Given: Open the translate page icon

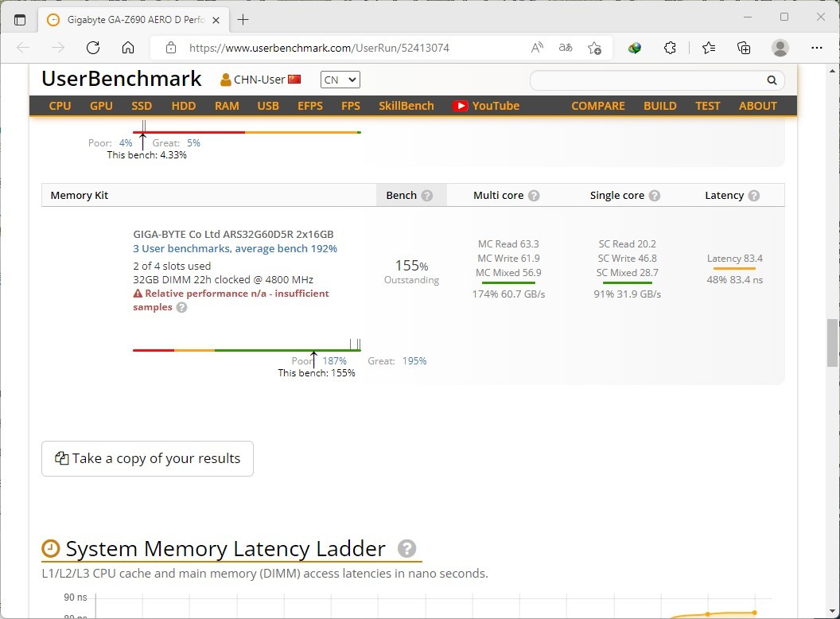Looking at the screenshot, I should [x=566, y=48].
